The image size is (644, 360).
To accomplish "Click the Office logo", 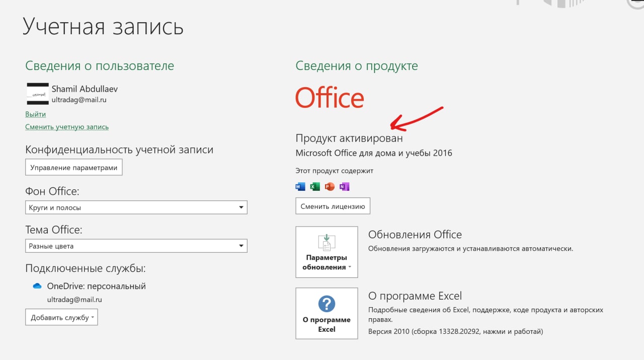I will [x=330, y=98].
